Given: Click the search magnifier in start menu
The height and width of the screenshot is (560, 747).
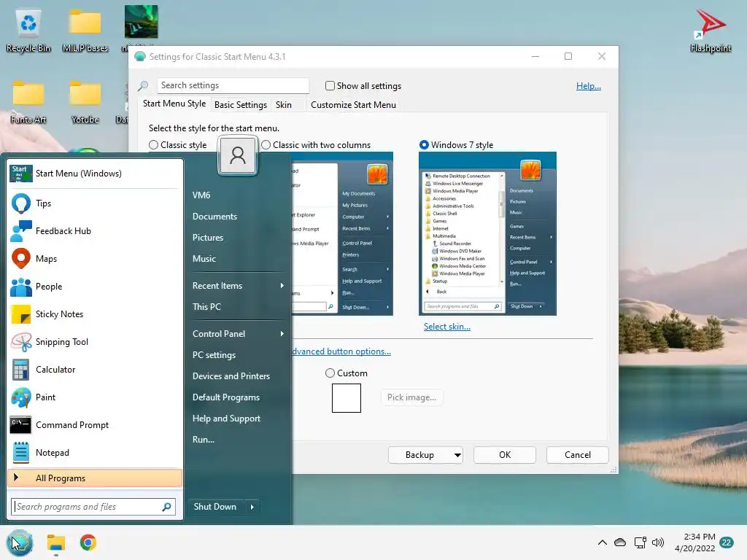Looking at the screenshot, I should coord(166,507).
